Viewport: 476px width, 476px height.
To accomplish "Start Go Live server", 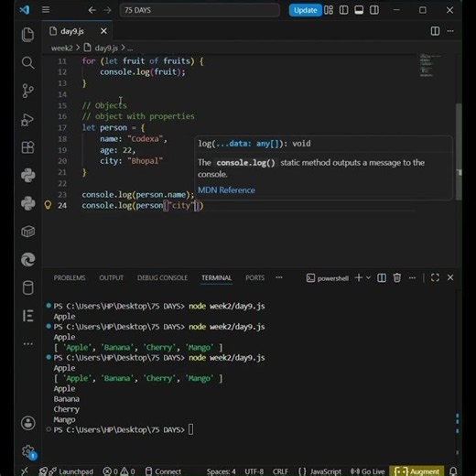I will 368,471.
